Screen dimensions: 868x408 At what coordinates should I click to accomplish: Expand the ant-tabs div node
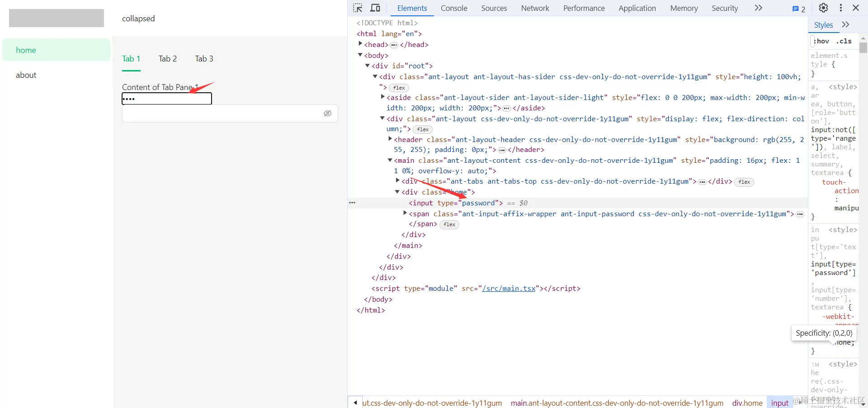(x=398, y=181)
